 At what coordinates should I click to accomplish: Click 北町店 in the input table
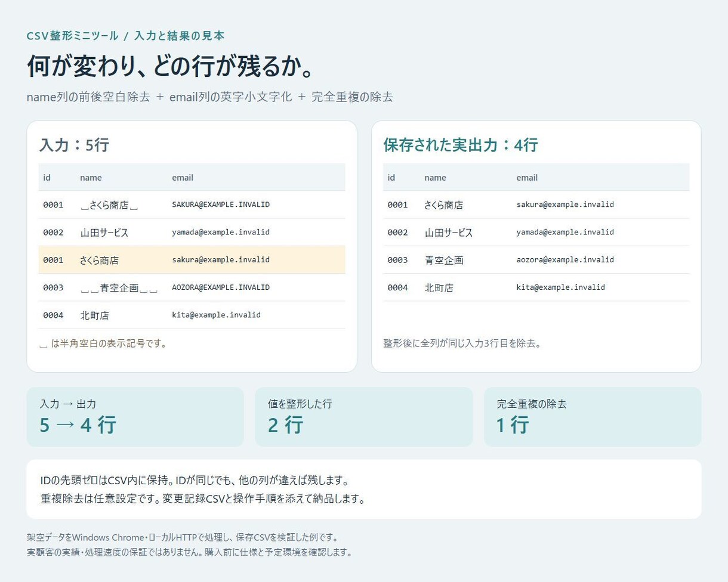94,315
